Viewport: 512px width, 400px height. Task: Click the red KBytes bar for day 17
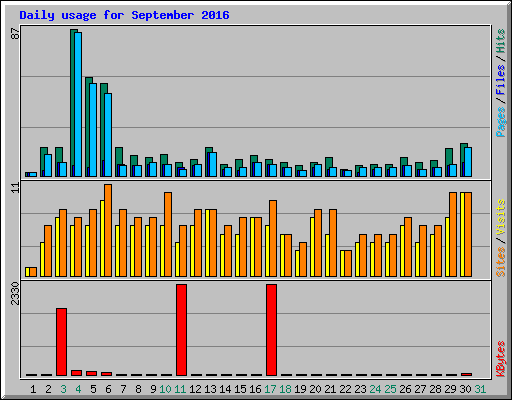[x=271, y=330]
